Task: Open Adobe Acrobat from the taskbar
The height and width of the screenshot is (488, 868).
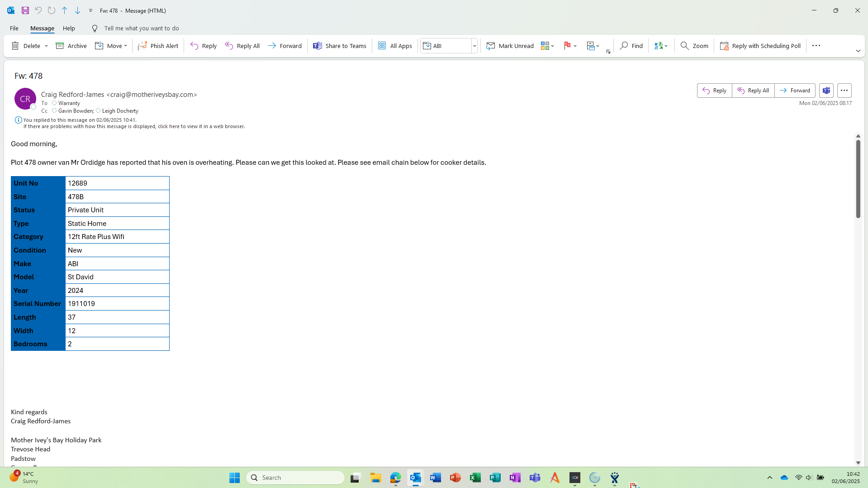Action: pyautogui.click(x=555, y=478)
